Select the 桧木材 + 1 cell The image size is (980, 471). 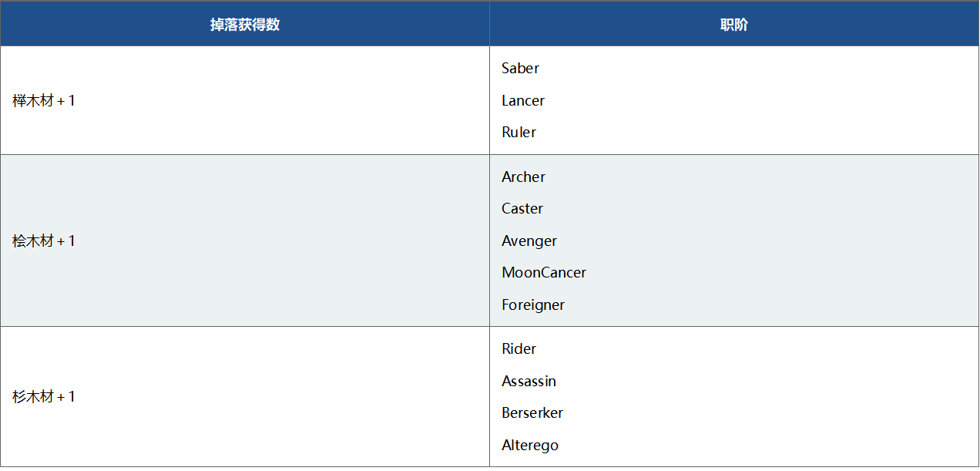pos(44,241)
